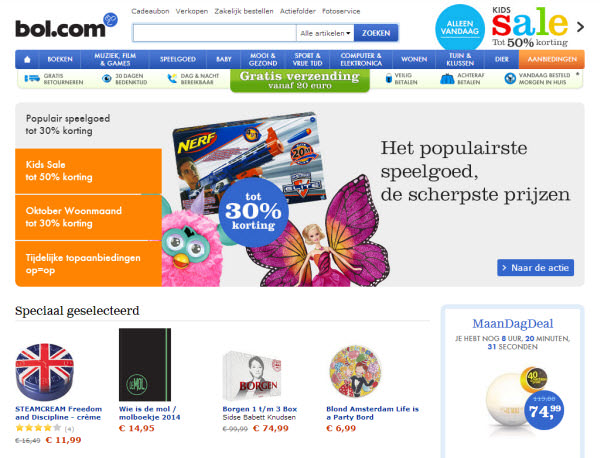Click the home icon in navigation bar
Viewport: 600px width, 458px height.
point(27,59)
